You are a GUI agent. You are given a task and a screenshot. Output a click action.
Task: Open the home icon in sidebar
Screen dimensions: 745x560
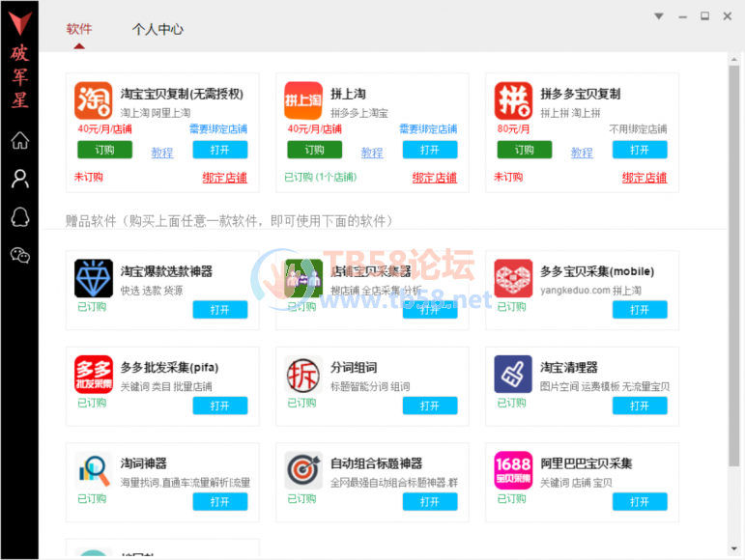pyautogui.click(x=20, y=140)
